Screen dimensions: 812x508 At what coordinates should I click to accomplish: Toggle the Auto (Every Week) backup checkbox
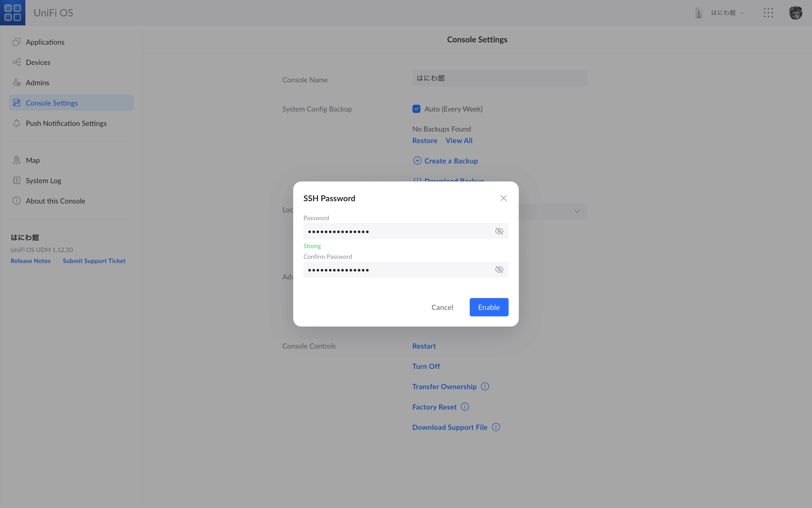(x=416, y=109)
